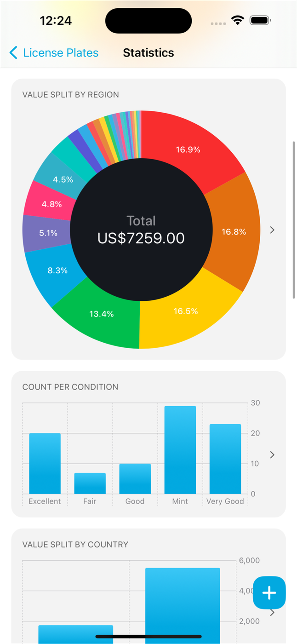Tap the Mint condition bar

[180, 450]
